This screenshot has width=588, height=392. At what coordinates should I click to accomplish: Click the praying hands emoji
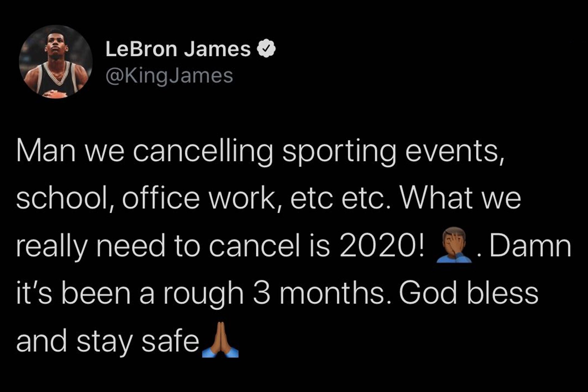tap(220, 340)
